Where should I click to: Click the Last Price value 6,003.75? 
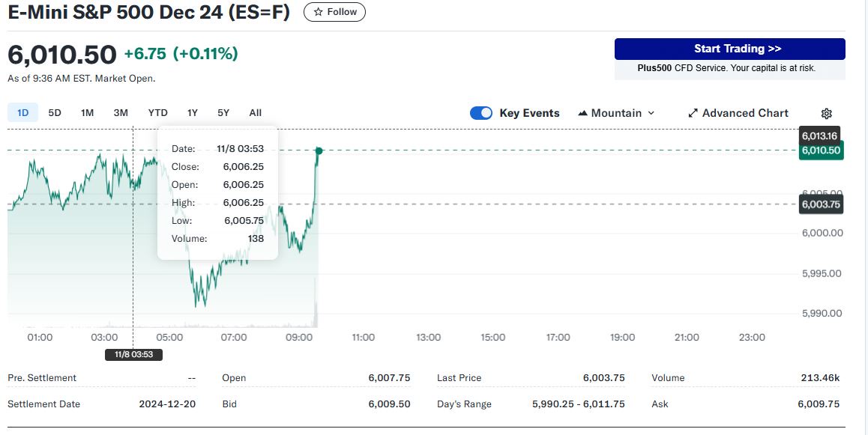click(x=604, y=378)
